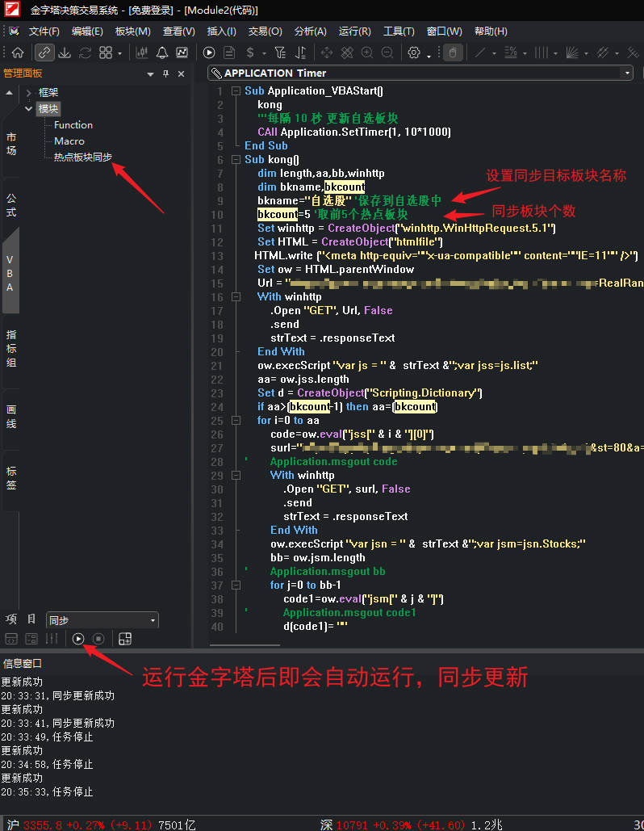This screenshot has height=831, width=644.
Task: Open the 同步 project dropdown
Action: [x=153, y=620]
